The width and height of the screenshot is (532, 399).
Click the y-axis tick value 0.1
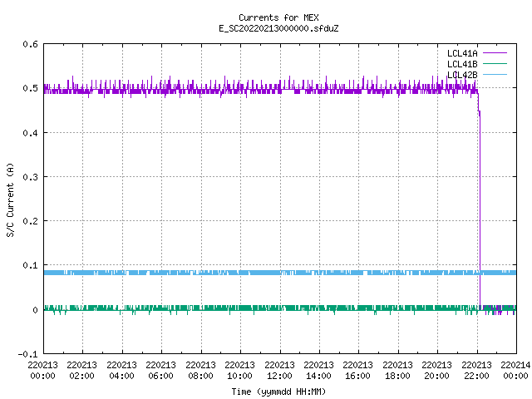pyautogui.click(x=30, y=265)
